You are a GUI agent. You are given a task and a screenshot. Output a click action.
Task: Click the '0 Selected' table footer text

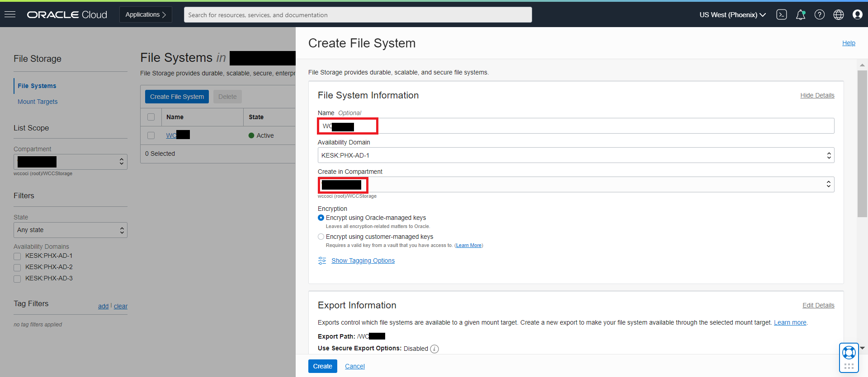(160, 154)
